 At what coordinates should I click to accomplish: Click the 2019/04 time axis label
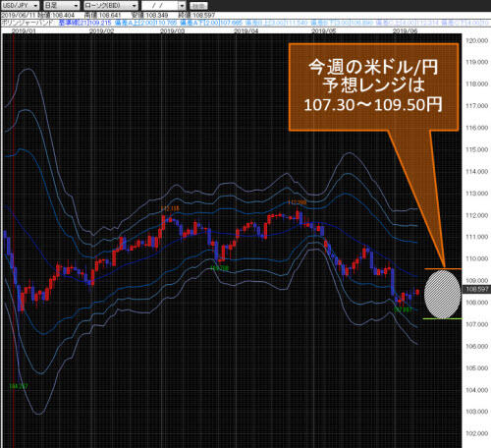click(245, 30)
